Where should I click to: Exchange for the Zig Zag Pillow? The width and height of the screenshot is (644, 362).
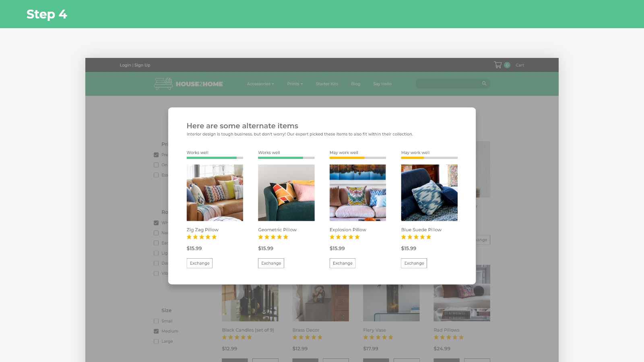[x=200, y=263]
